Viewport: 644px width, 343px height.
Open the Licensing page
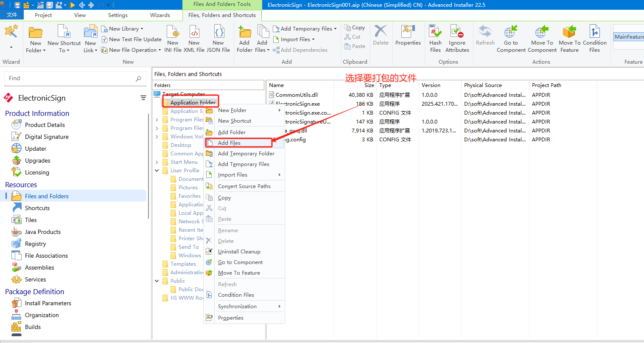(37, 172)
